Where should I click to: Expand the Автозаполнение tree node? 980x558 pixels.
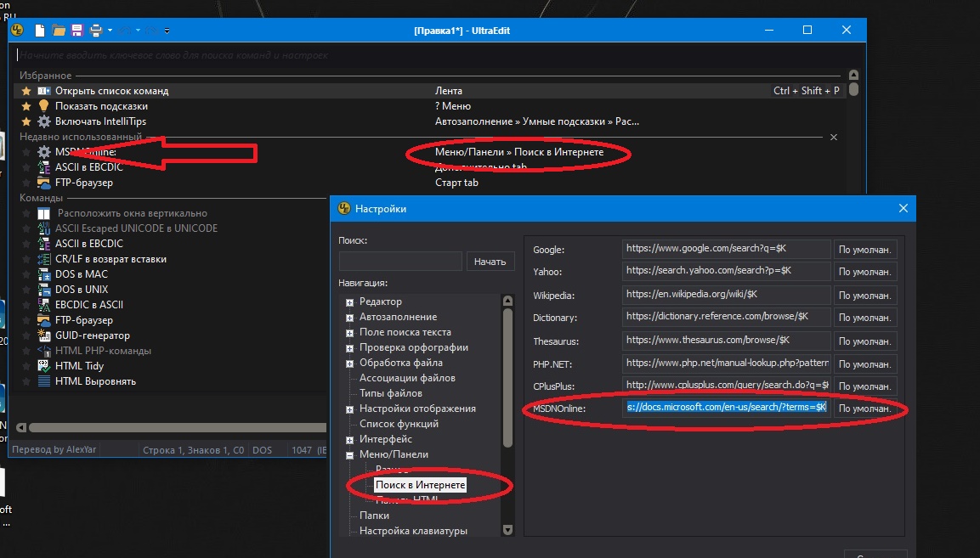pyautogui.click(x=349, y=318)
